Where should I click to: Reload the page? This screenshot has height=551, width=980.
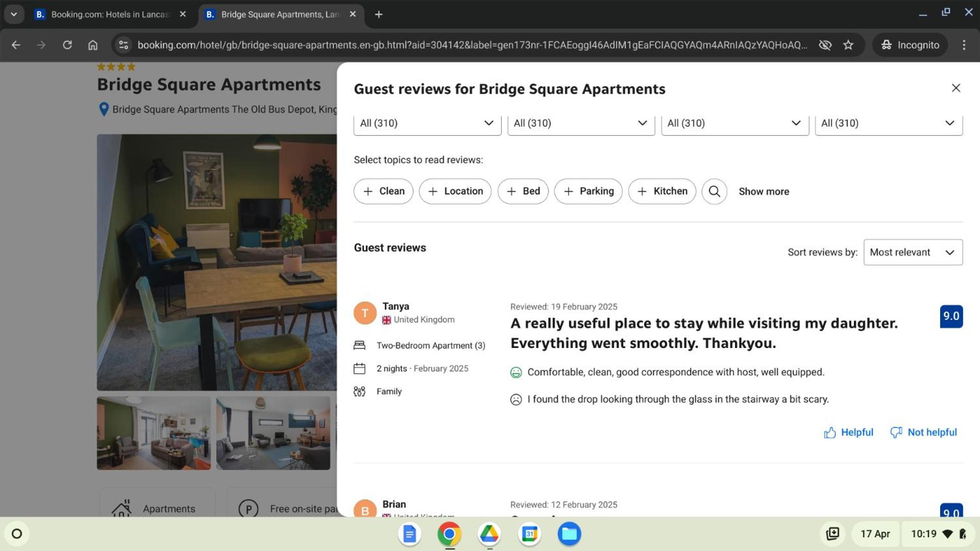[x=67, y=45]
